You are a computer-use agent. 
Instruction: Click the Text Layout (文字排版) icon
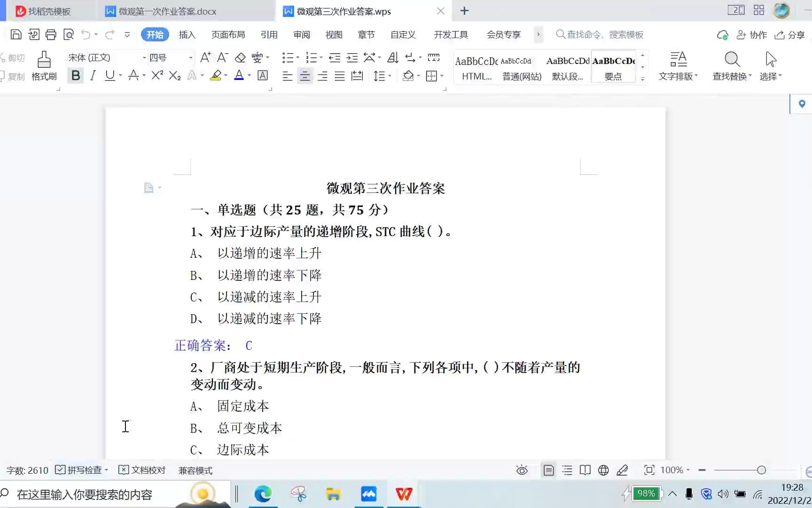678,66
